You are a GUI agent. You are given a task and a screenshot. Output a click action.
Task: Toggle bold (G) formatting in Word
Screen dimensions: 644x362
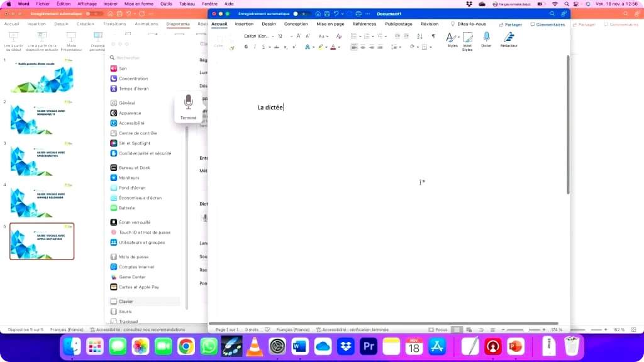pyautogui.click(x=246, y=47)
